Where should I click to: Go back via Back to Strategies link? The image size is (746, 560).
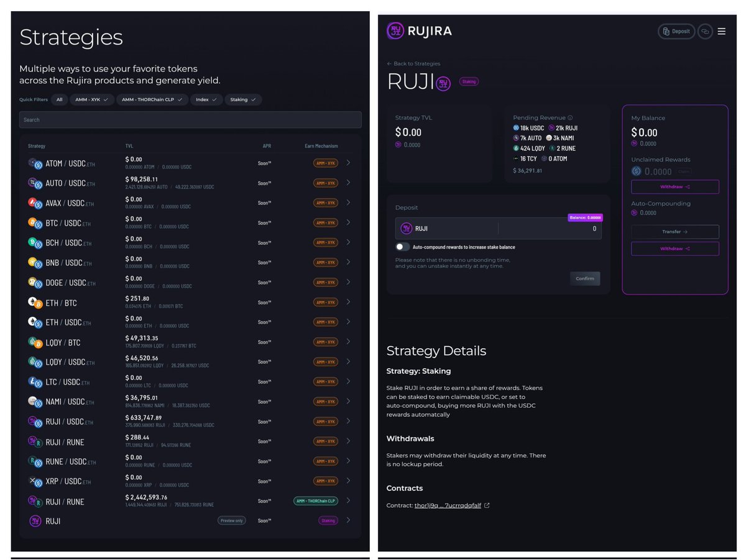click(x=413, y=63)
